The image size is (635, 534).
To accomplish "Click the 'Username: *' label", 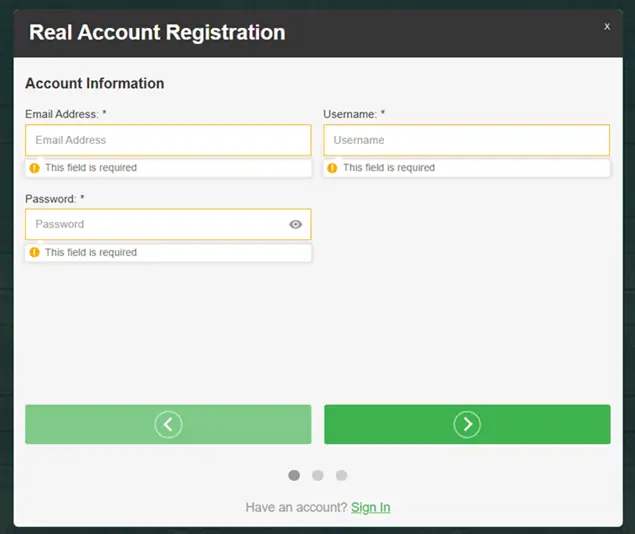I will pos(354,114).
